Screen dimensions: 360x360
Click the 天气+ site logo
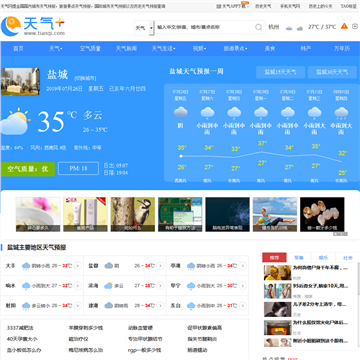[33, 26]
